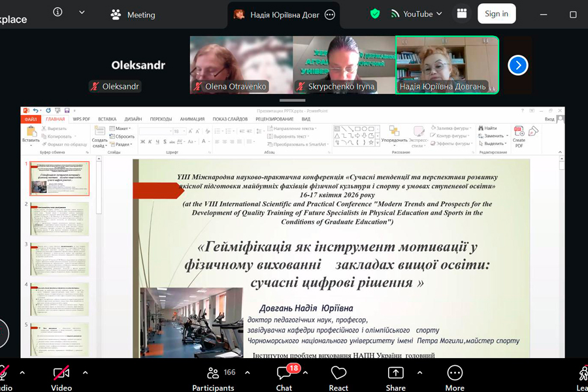Open the Раздел section dropdown

tap(121, 144)
